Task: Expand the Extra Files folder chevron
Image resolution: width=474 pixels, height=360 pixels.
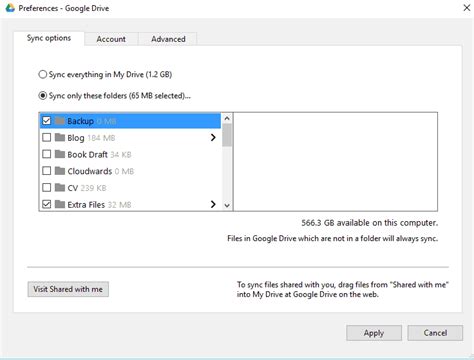Action: click(x=213, y=204)
